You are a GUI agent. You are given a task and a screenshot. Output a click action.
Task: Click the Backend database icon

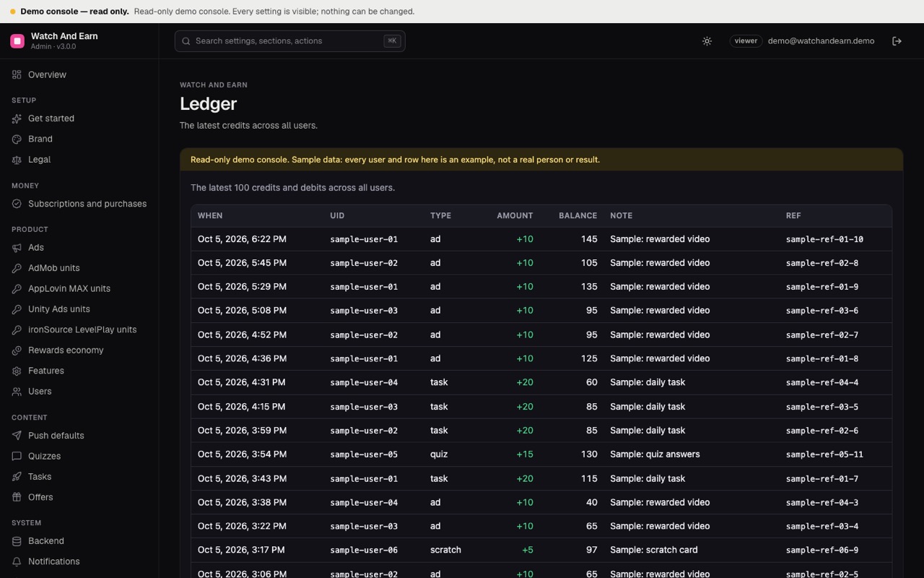pos(17,541)
